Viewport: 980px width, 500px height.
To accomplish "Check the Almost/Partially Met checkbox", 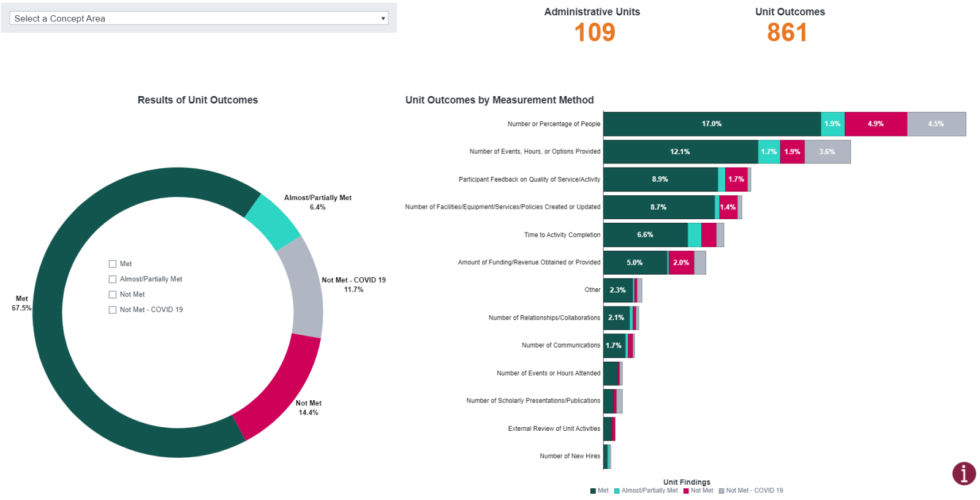I will (x=113, y=279).
